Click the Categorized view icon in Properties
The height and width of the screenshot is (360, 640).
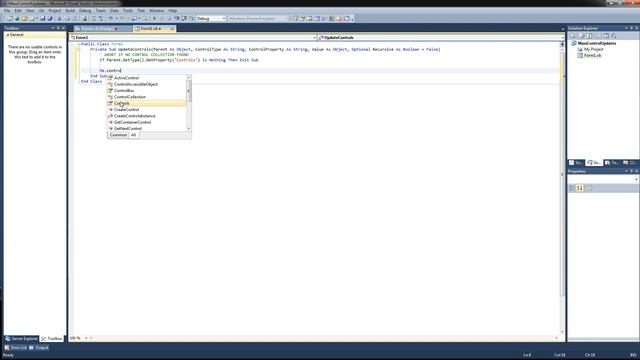point(572,188)
